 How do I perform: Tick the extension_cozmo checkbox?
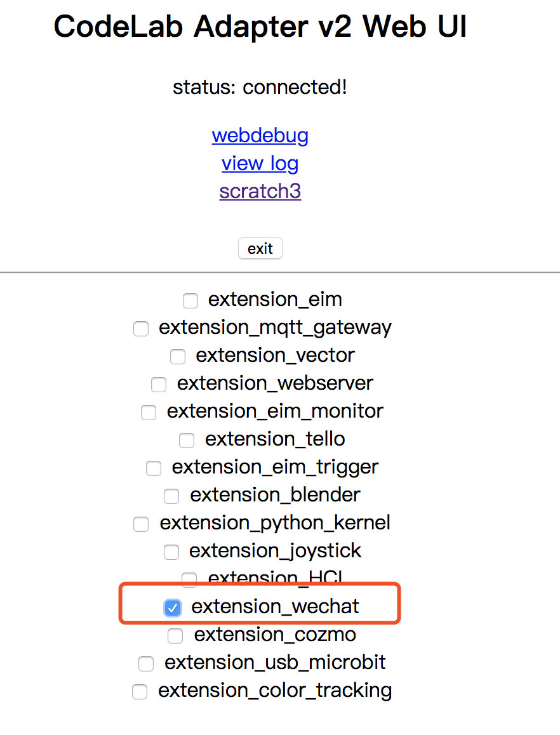tap(175, 635)
